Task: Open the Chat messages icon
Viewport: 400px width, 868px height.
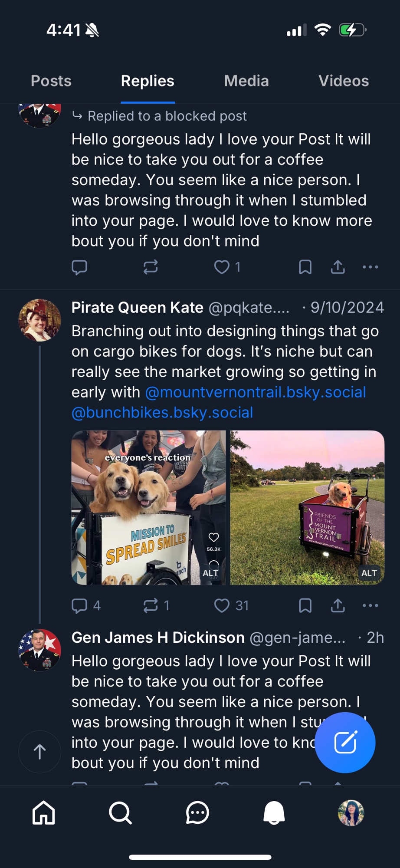Action: (x=197, y=812)
